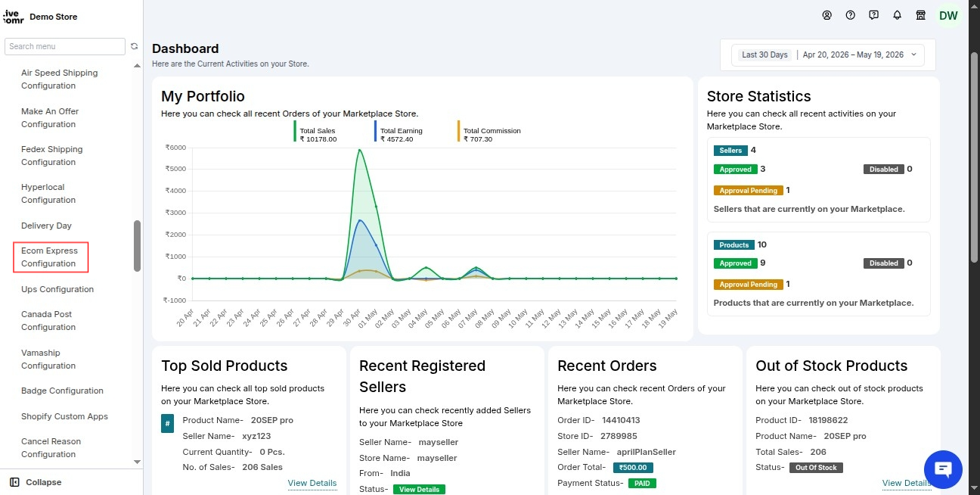Click the sidebar vertical scrollbar thumb
Viewport: 980px width, 495px height.
137,246
